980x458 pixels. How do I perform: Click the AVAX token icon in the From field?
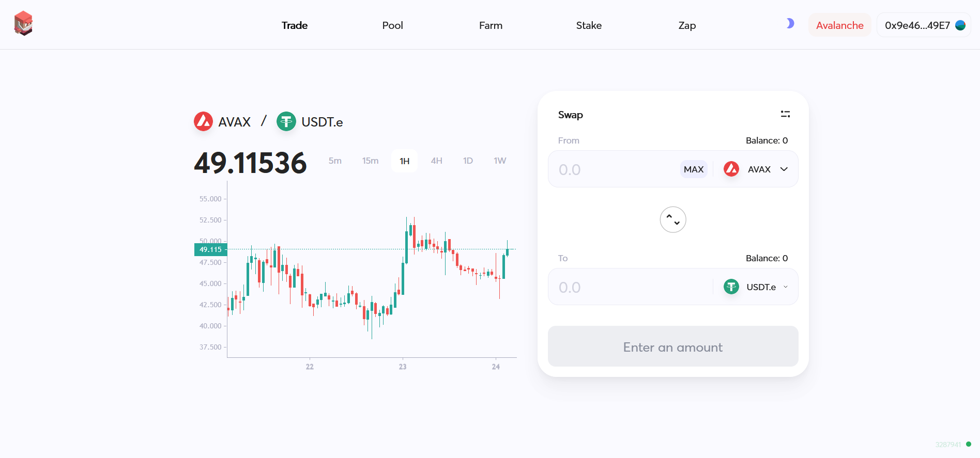pyautogui.click(x=731, y=169)
